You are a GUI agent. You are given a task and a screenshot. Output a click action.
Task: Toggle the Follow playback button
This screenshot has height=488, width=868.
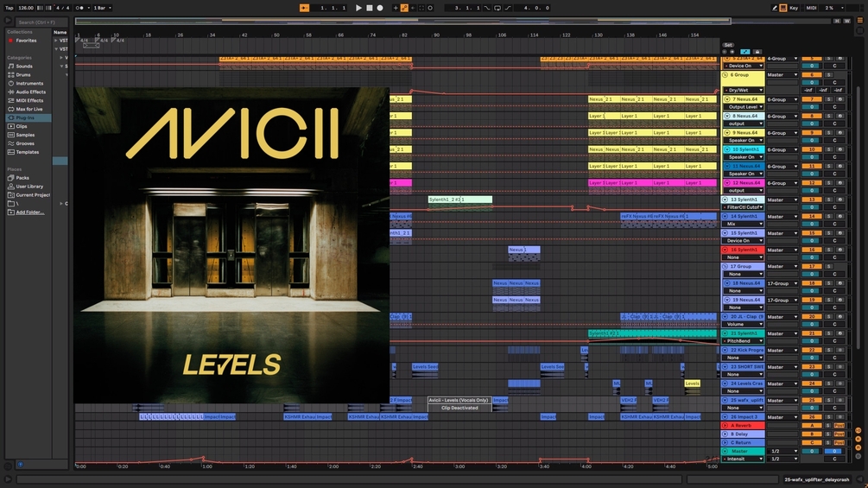click(x=305, y=8)
